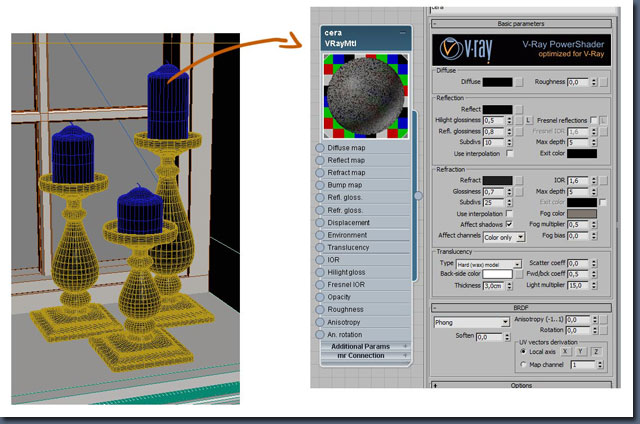Toggle Use interpolation under Reflection

[509, 153]
